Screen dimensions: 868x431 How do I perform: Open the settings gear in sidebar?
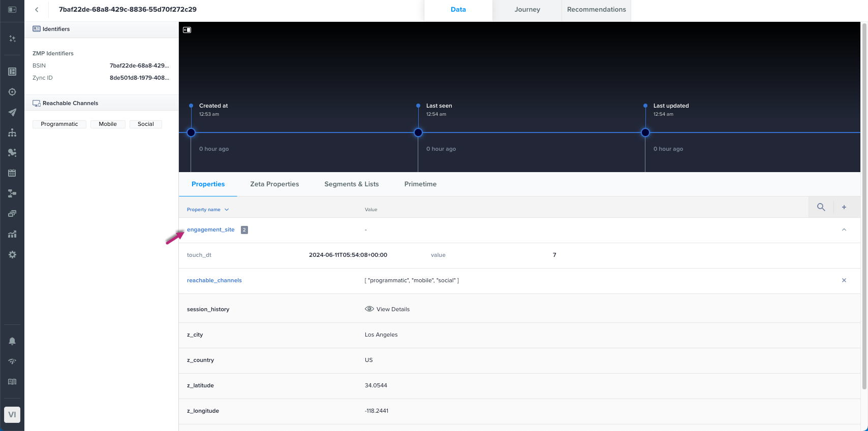point(12,254)
